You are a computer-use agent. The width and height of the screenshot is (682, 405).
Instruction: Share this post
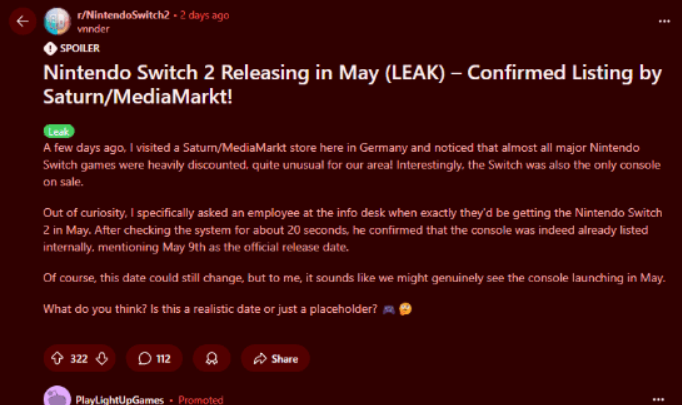tap(275, 358)
